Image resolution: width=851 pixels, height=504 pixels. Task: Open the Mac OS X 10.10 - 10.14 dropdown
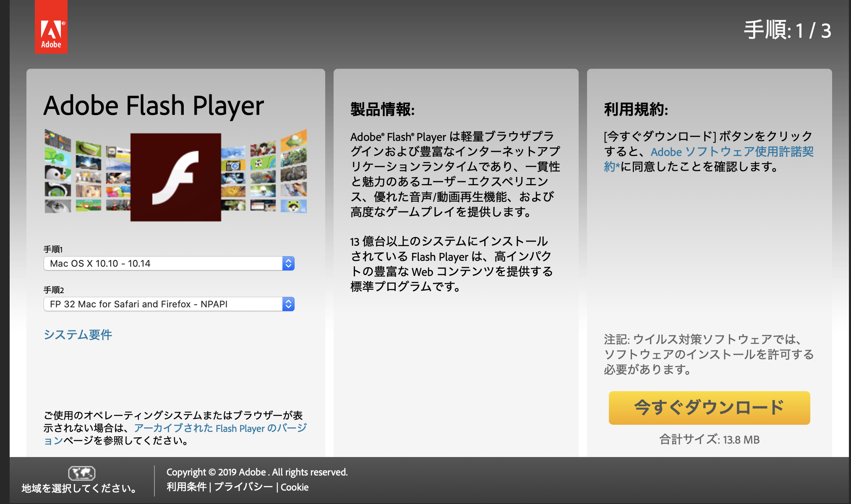[x=169, y=263]
